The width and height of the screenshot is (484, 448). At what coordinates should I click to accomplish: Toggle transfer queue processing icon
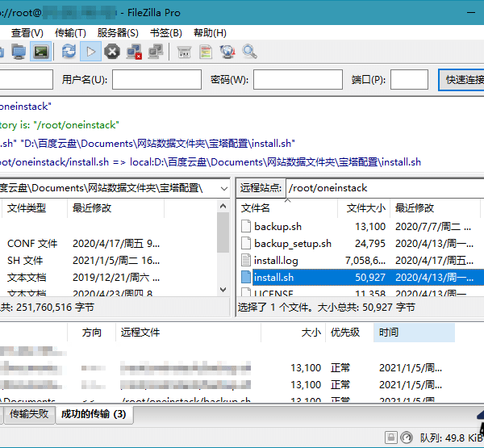pos(90,52)
